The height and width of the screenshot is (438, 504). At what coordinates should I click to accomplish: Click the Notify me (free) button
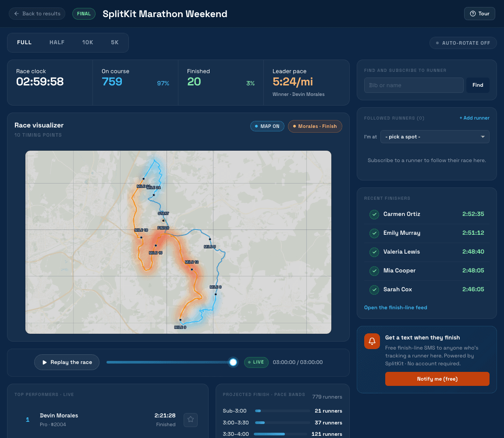(x=437, y=379)
